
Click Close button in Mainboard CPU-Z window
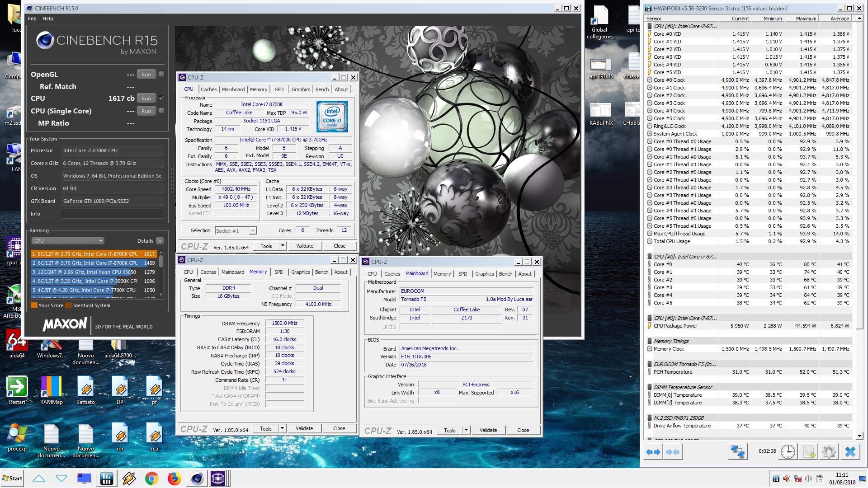click(523, 430)
